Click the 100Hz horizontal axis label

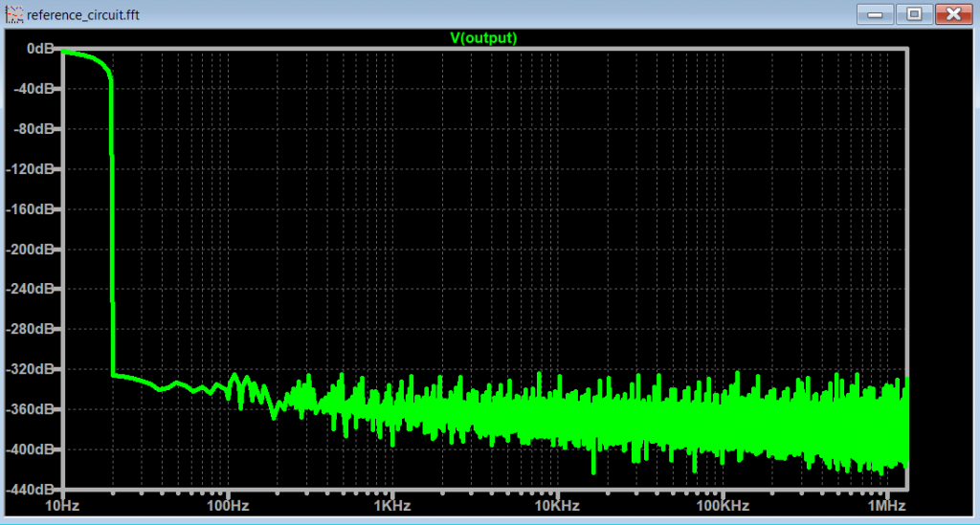pos(227,504)
